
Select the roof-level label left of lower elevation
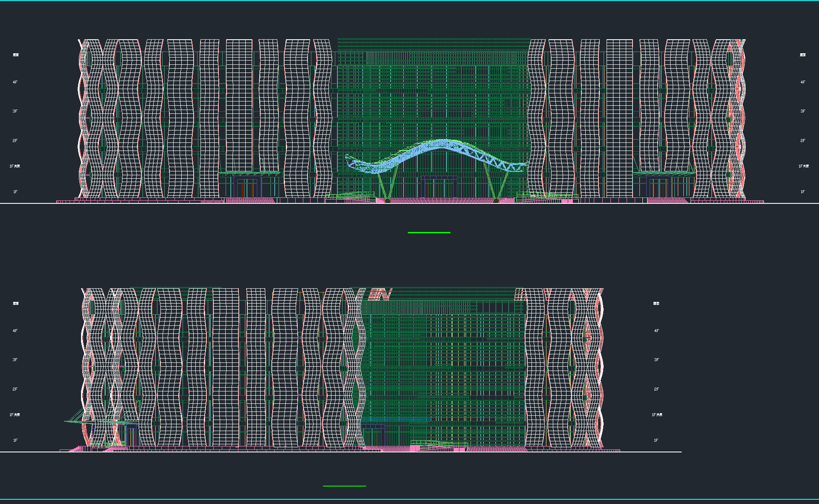[x=15, y=304]
